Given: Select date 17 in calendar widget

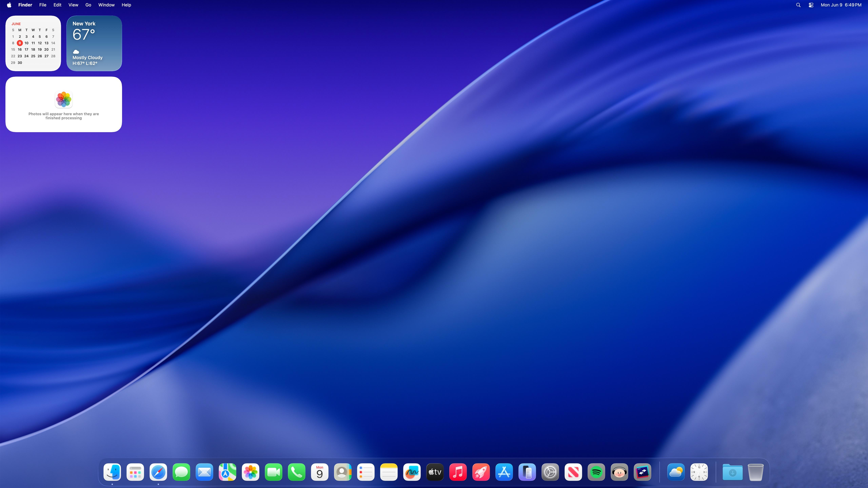Looking at the screenshot, I should [26, 49].
